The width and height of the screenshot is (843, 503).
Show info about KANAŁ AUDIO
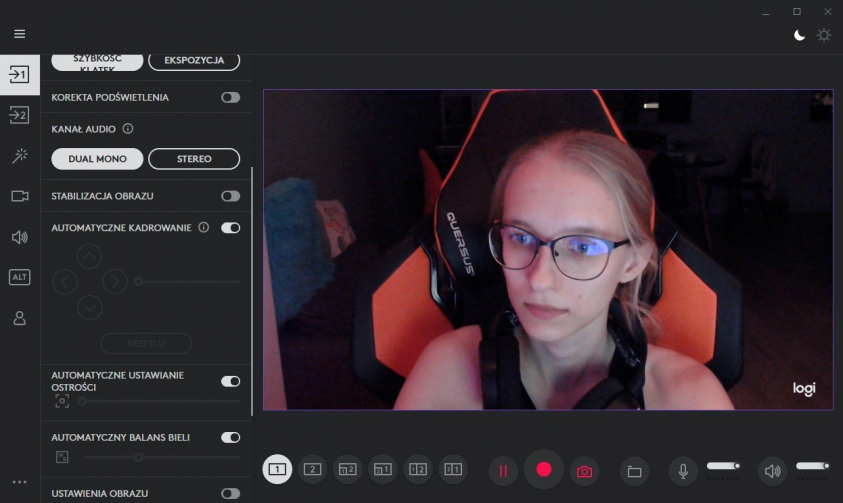point(128,128)
